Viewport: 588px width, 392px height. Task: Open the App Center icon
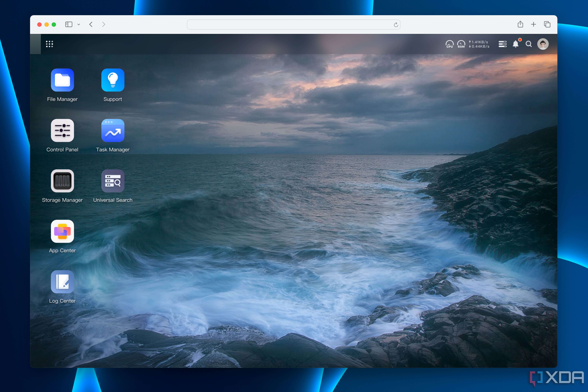[x=62, y=231]
